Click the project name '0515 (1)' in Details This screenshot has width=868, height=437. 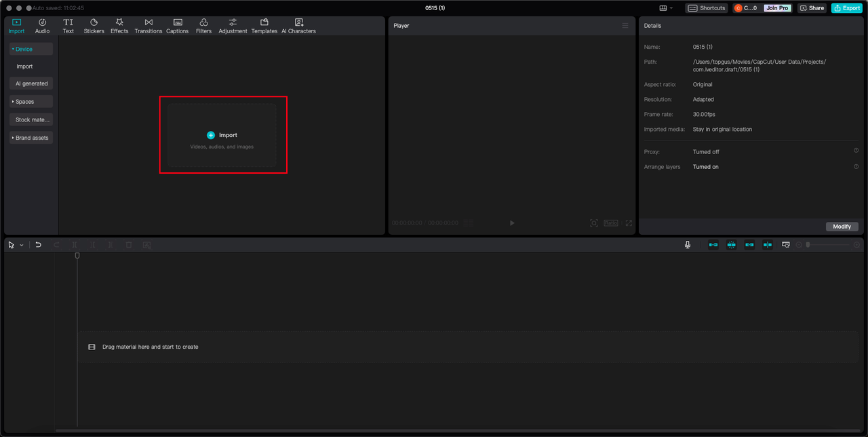coord(703,47)
